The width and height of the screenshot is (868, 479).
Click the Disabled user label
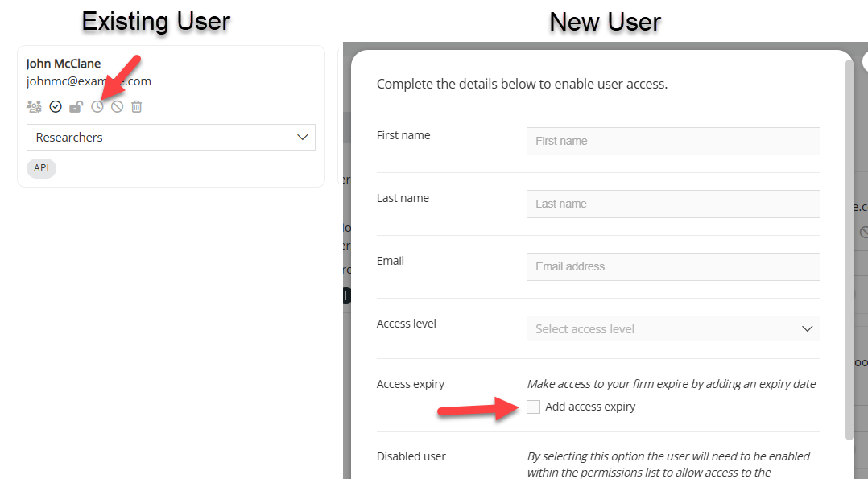click(411, 456)
